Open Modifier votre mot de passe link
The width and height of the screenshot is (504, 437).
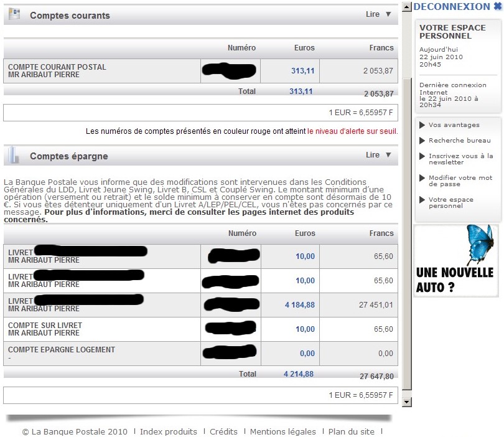460,181
